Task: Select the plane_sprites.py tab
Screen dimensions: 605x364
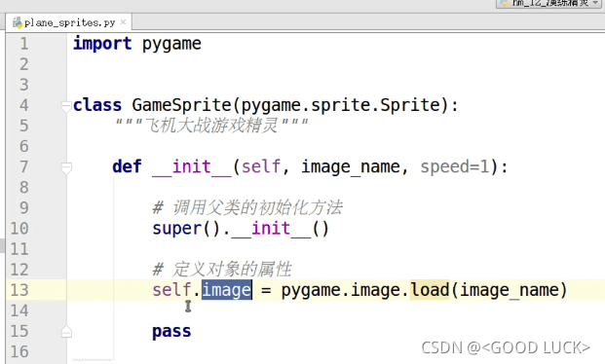Action: 68,22
